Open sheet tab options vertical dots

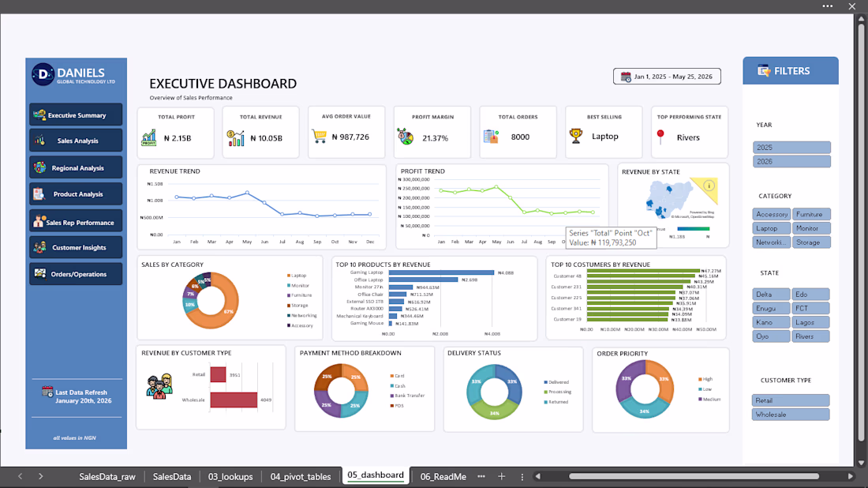[x=522, y=476]
